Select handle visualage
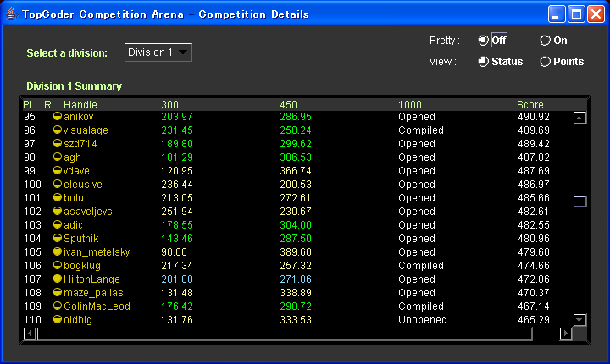Viewport: 610px width, 364px height. coord(86,130)
